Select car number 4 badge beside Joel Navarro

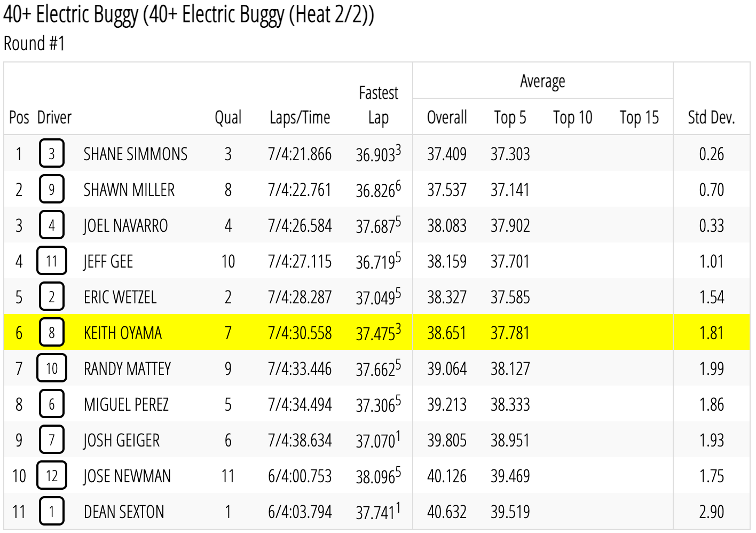tap(52, 225)
